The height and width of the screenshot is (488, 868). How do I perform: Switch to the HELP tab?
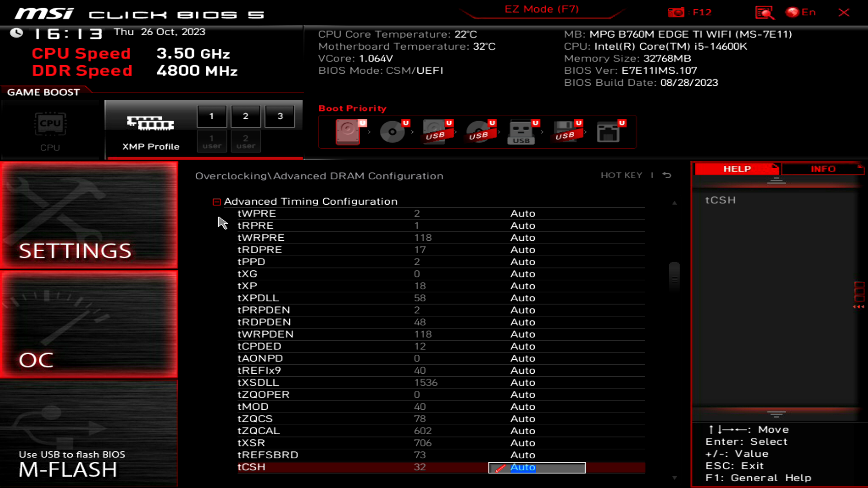point(736,169)
